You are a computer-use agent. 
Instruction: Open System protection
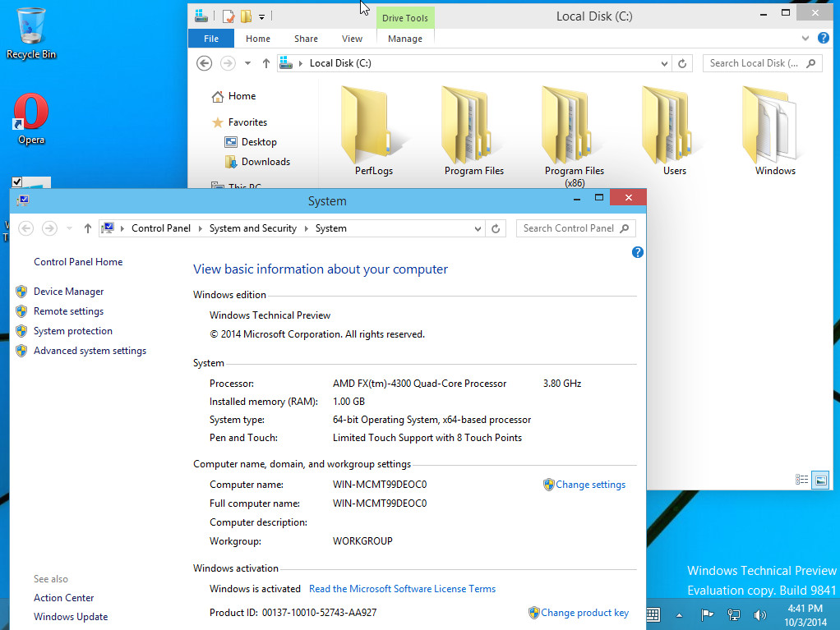pos(73,331)
